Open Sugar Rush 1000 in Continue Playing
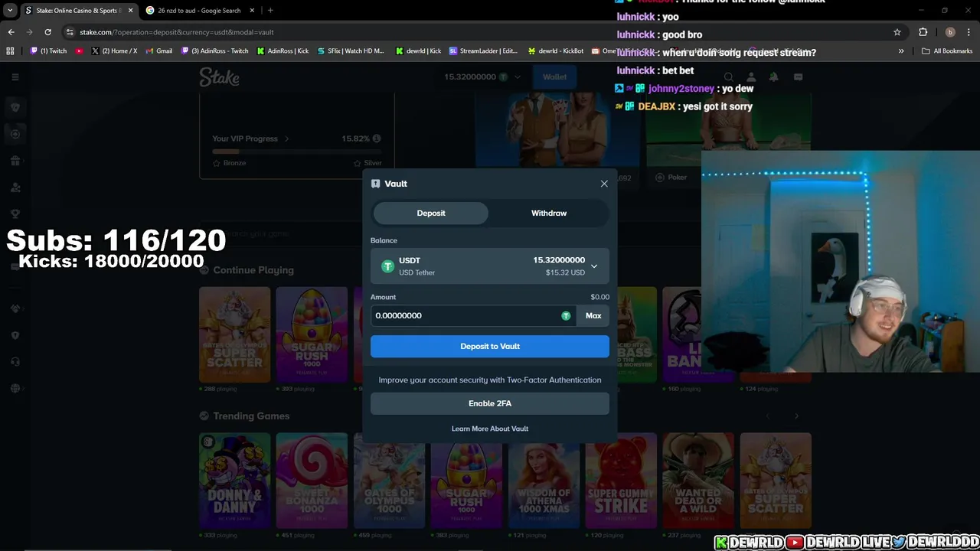 point(312,334)
